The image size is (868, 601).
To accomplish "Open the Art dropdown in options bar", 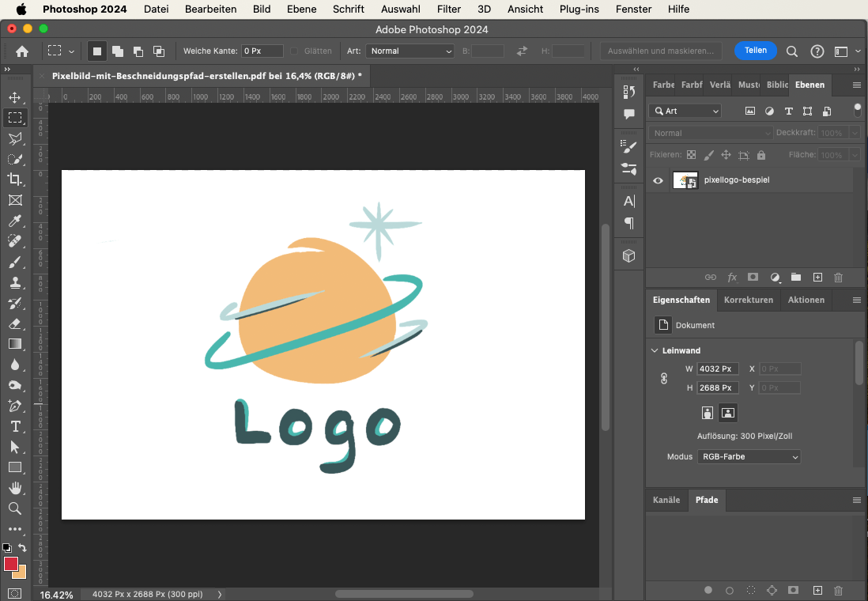I will pyautogui.click(x=409, y=51).
